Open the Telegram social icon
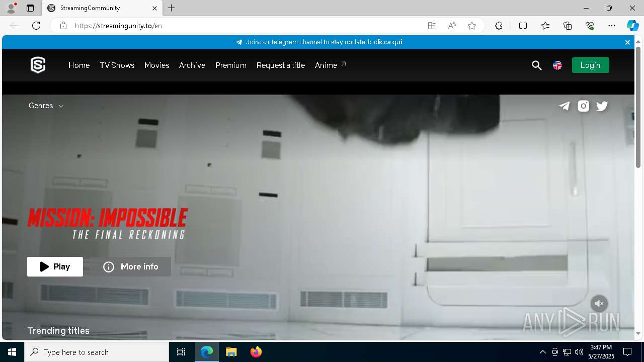 (565, 106)
